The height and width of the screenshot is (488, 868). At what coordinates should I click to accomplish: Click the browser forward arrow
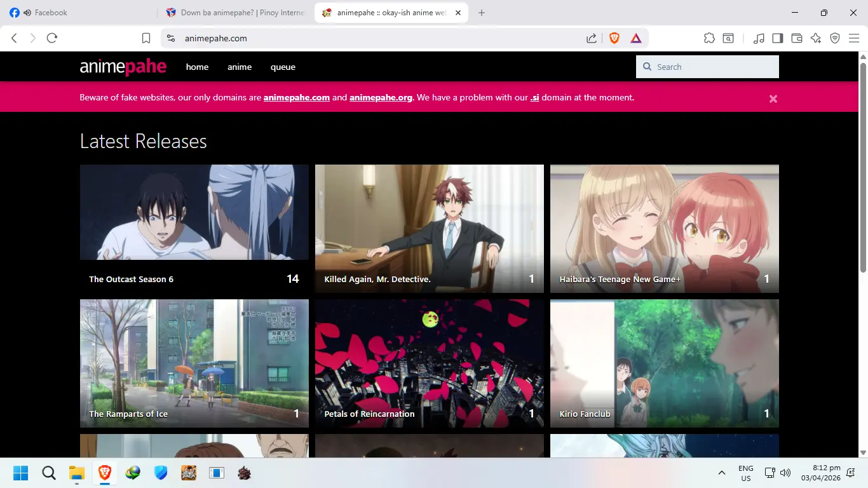click(x=33, y=38)
